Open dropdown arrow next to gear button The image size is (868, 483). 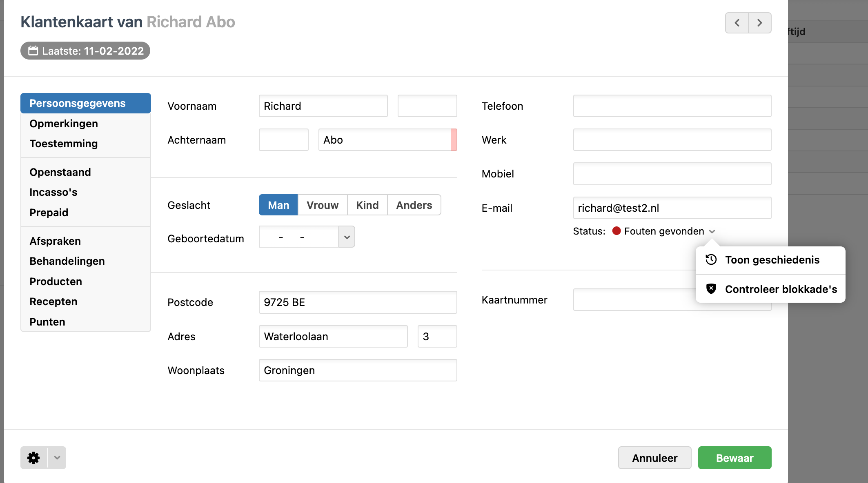(57, 458)
